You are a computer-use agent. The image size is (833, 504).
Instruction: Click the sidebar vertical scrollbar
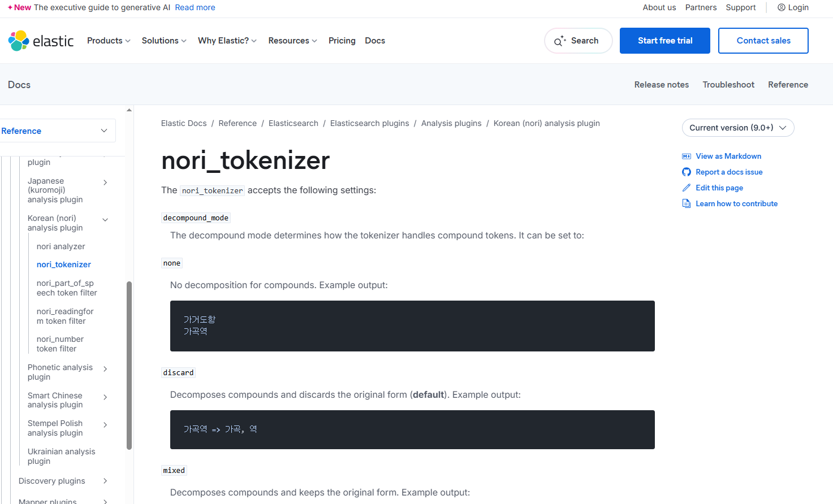click(x=129, y=365)
